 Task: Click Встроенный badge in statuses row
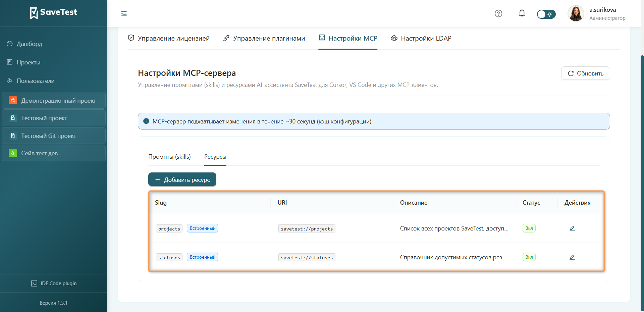pyautogui.click(x=203, y=257)
